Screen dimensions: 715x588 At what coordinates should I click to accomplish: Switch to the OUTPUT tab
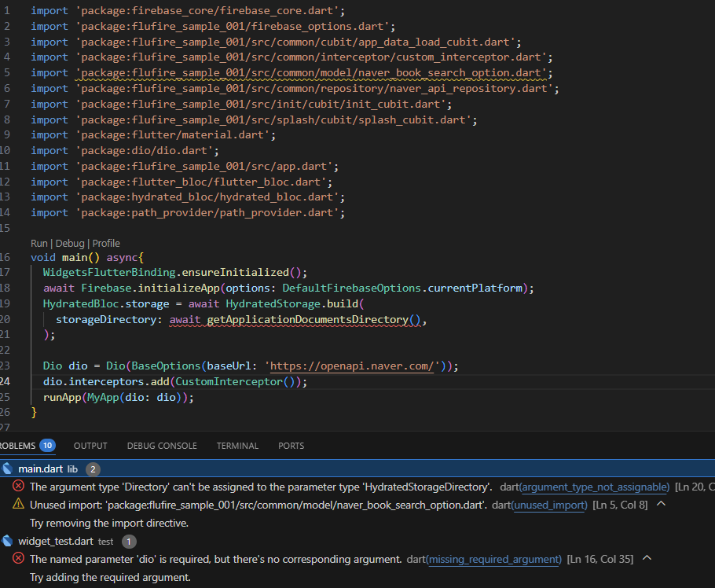(90, 446)
